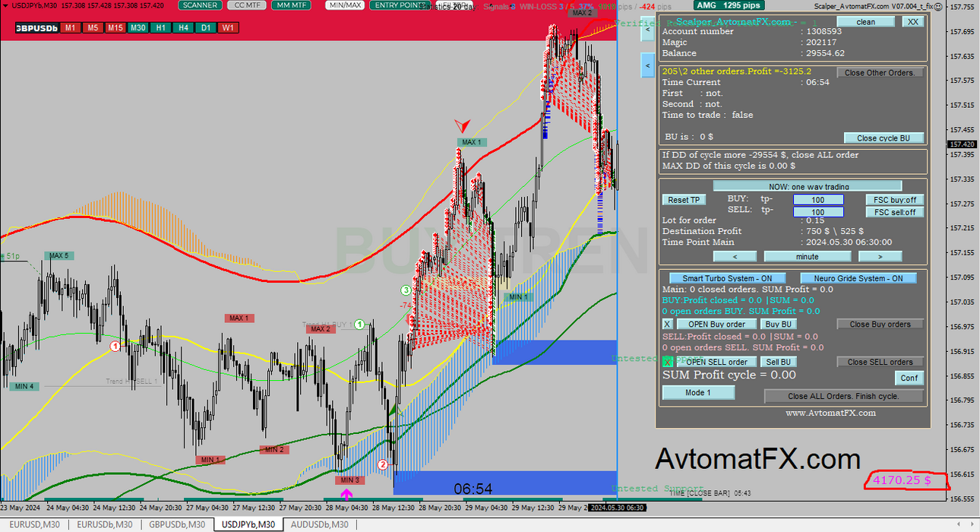980x532 pixels.
Task: Click Sell BU button
Action: tap(779, 362)
